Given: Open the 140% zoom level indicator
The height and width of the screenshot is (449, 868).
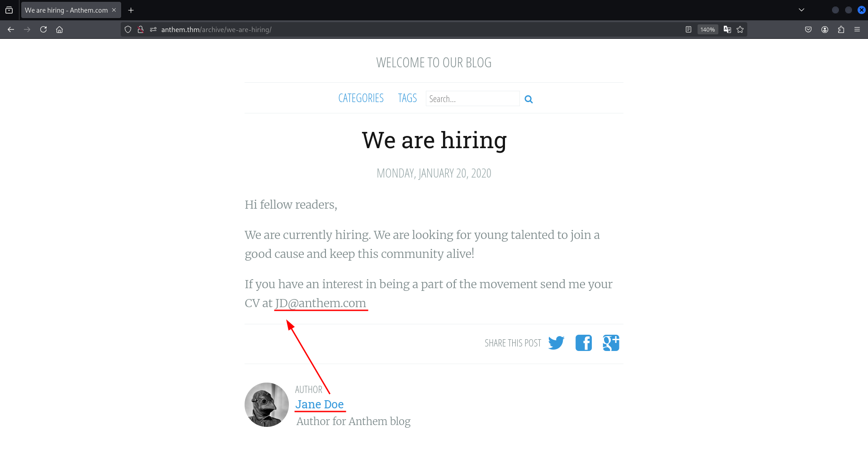Looking at the screenshot, I should [708, 29].
